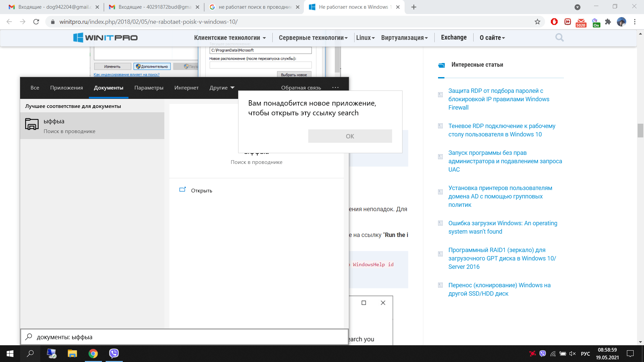Click site search magnifier icon
The image size is (644, 362).
pos(559,38)
